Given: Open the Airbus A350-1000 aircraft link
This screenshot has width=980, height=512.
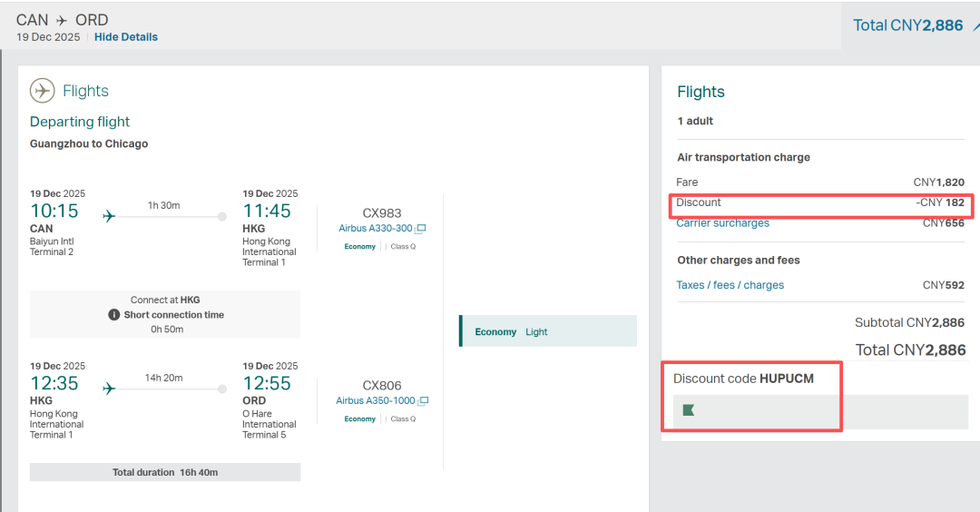Looking at the screenshot, I should coord(375,401).
